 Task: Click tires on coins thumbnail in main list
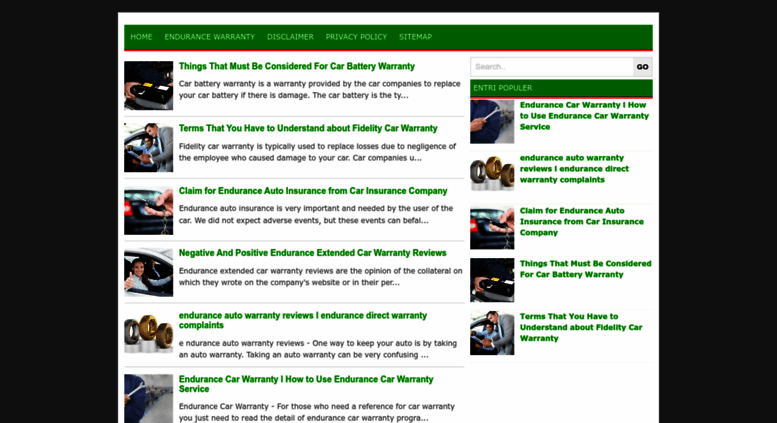149,333
